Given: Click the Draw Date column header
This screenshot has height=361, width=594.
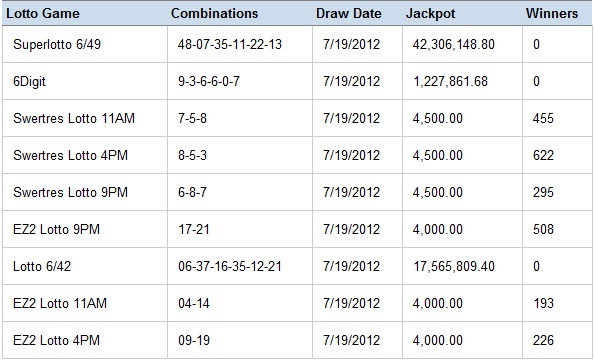Looking at the screenshot, I should point(349,14).
